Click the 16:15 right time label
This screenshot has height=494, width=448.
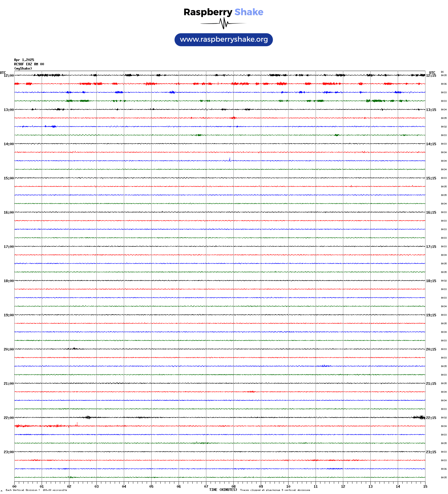pyautogui.click(x=431, y=212)
